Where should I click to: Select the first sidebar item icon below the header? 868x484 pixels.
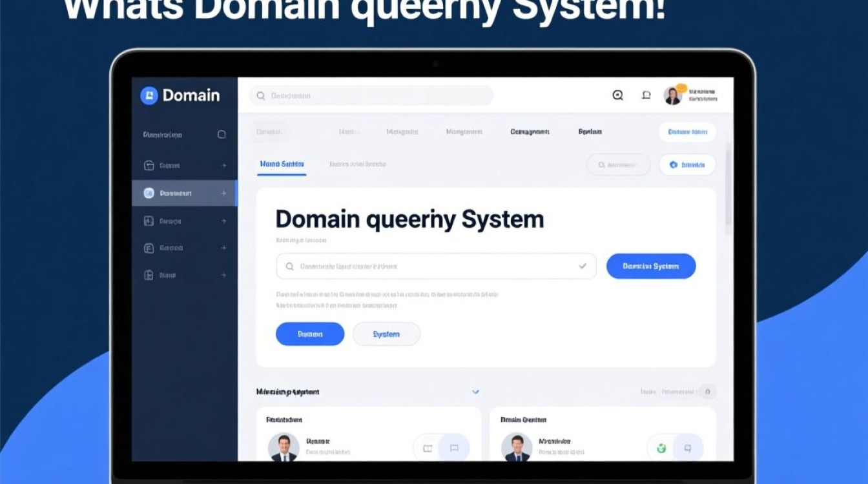point(149,166)
